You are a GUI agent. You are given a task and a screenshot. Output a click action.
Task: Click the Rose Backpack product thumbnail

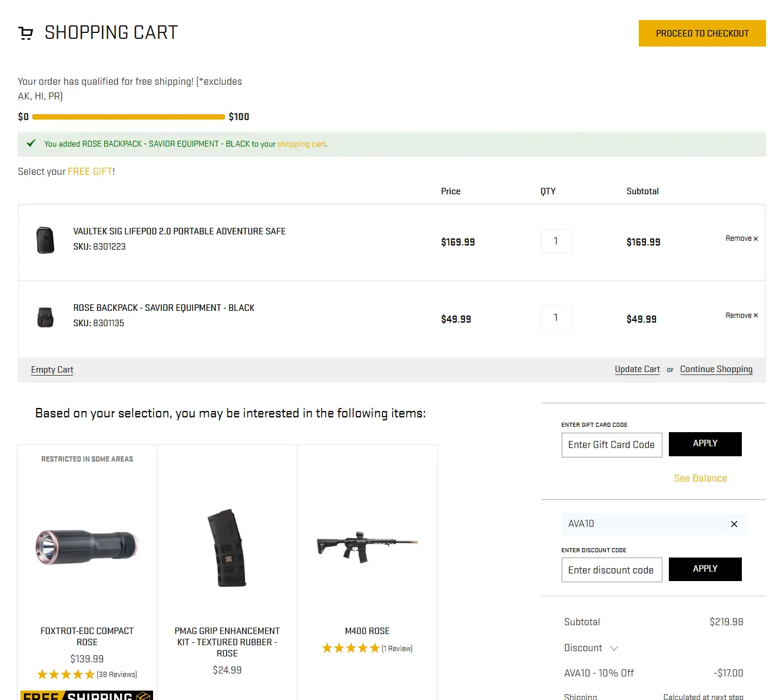coord(45,317)
